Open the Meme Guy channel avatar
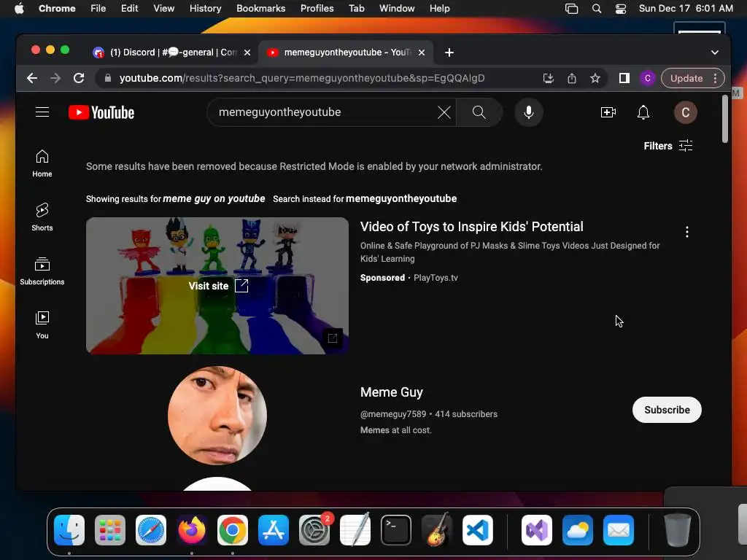This screenshot has width=747, height=560. [x=217, y=415]
